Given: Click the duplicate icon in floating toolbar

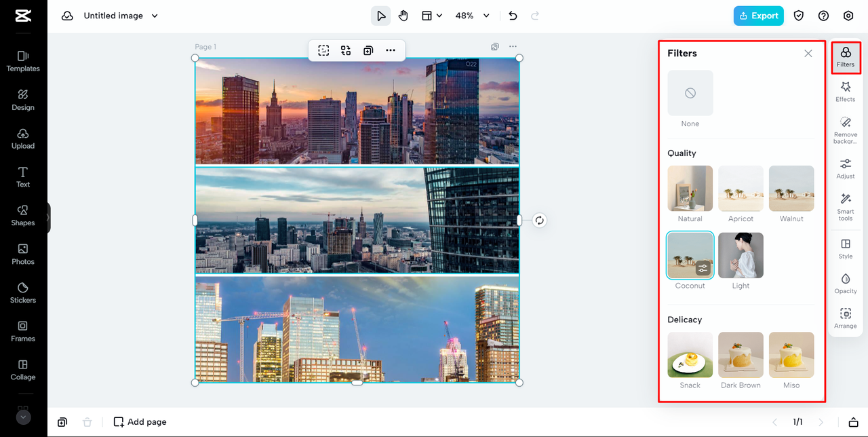Looking at the screenshot, I should coord(368,50).
